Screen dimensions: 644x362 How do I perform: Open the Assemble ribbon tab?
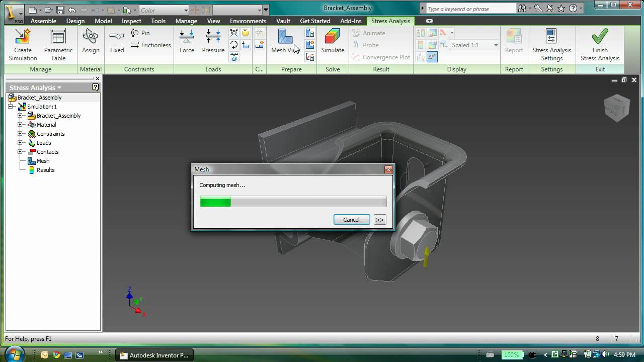click(43, 21)
